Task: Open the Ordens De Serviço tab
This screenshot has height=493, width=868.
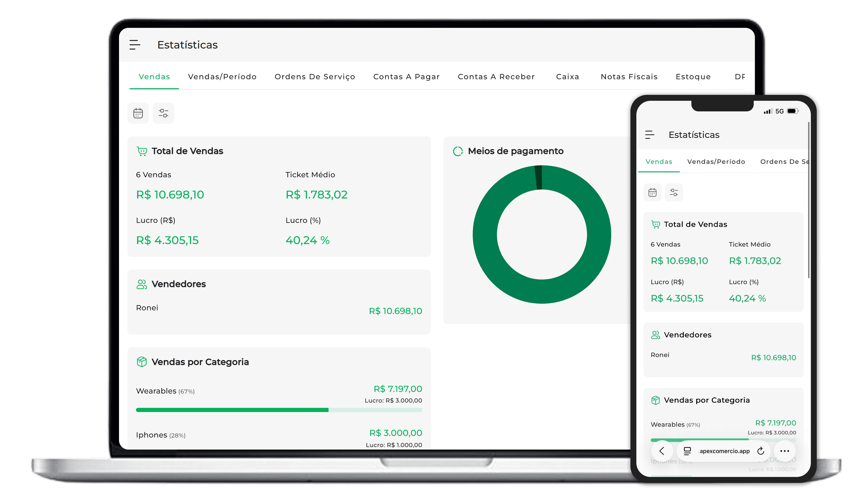Action: pos(315,77)
